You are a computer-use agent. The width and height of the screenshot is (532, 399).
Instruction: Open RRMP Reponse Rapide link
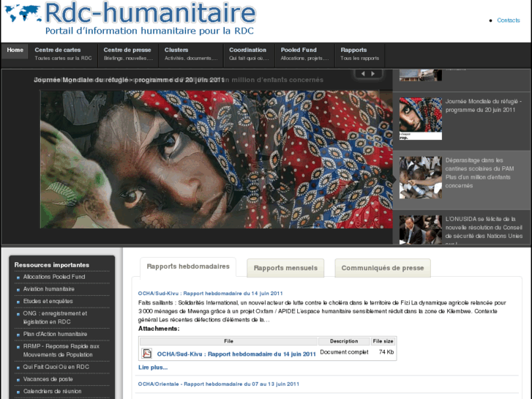[61, 351]
